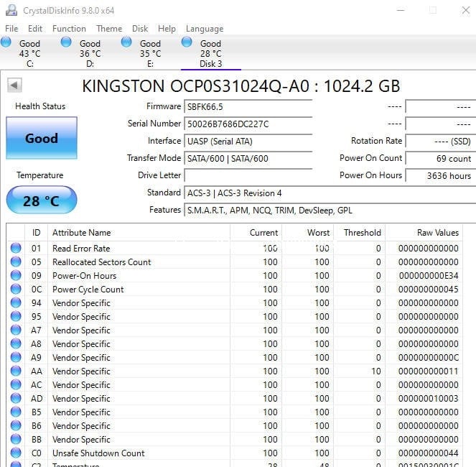Click the status orb on row ID B5

click(16, 412)
